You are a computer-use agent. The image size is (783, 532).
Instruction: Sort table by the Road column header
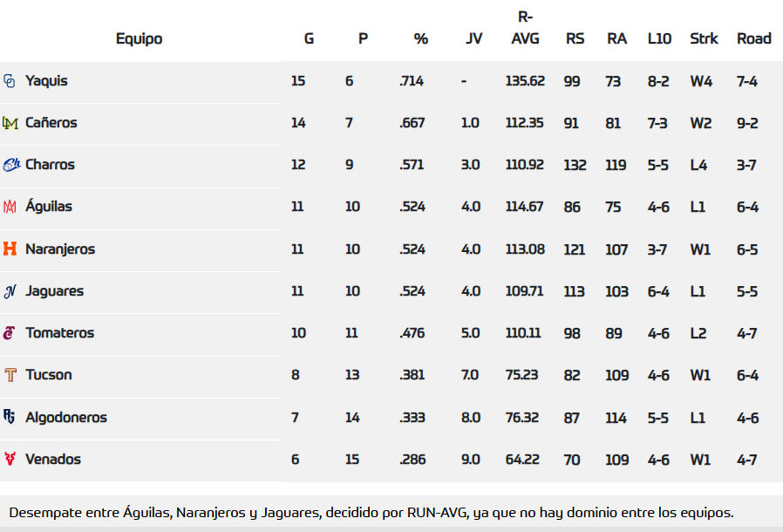click(754, 38)
